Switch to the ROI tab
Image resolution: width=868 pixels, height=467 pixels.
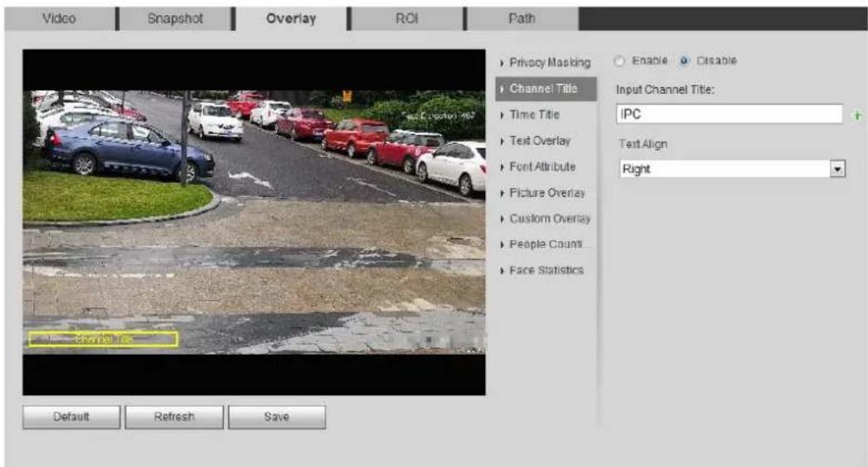[x=406, y=18]
